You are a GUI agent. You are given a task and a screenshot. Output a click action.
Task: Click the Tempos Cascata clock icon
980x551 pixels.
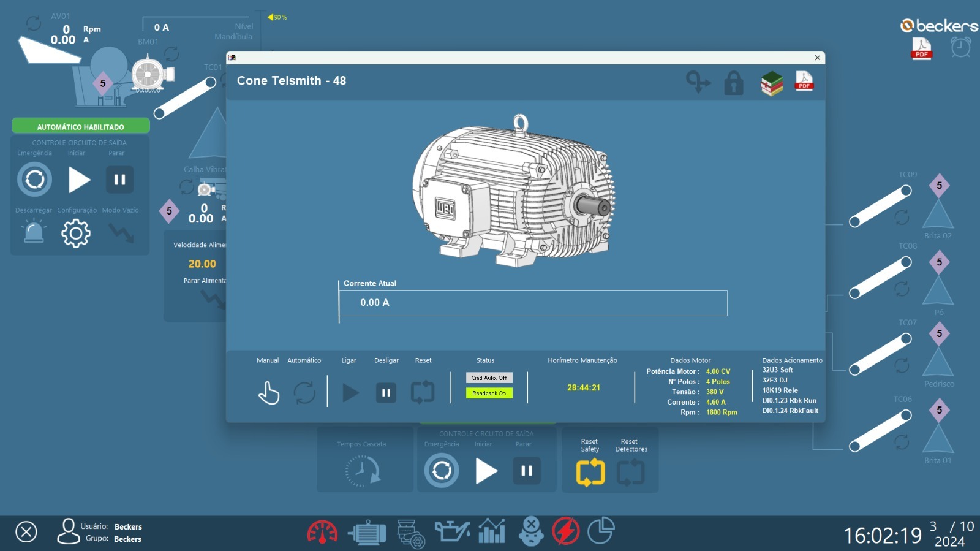pos(362,472)
